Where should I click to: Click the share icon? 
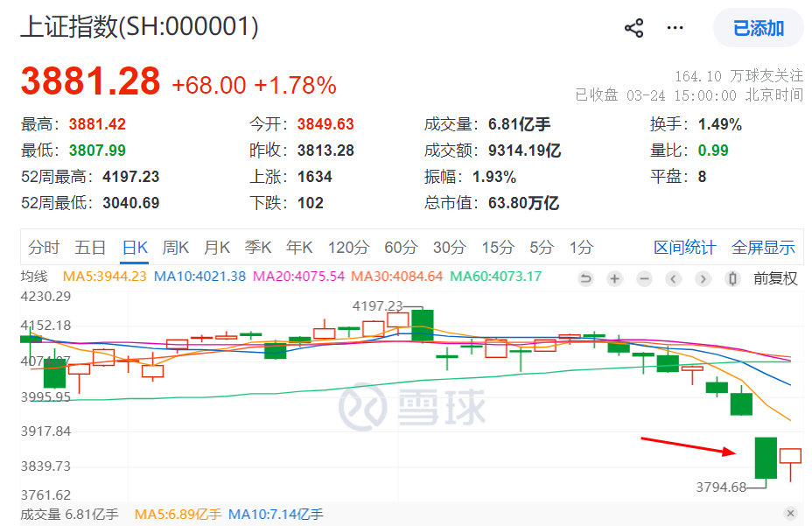click(633, 28)
